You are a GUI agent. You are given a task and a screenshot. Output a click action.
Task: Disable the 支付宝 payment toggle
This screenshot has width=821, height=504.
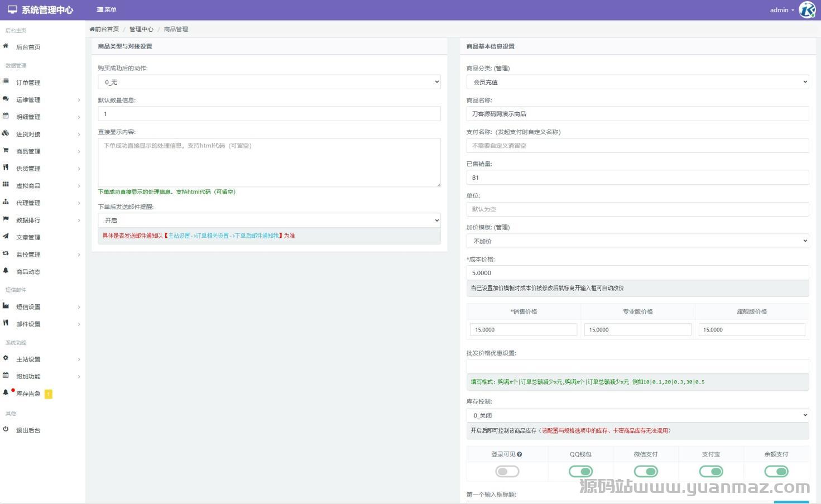click(711, 472)
